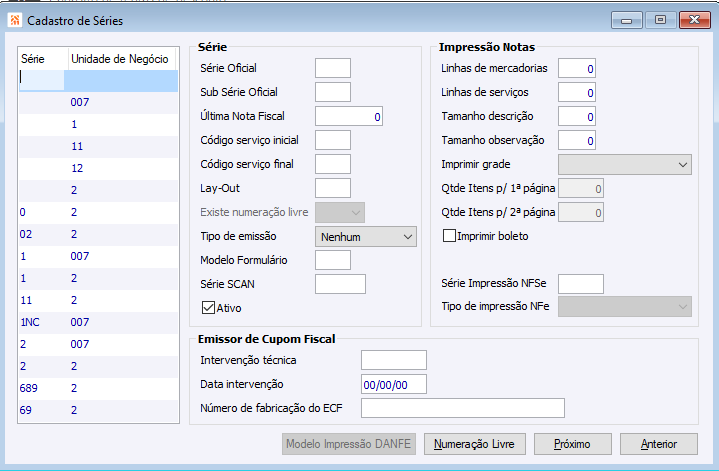Click the Tamanho observação field
719x471 pixels.
click(x=577, y=140)
